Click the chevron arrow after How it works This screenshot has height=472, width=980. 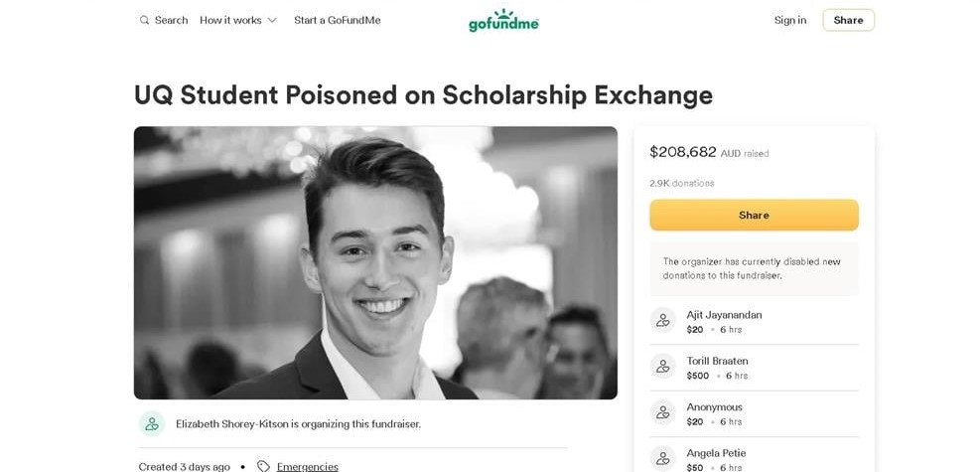272,20
